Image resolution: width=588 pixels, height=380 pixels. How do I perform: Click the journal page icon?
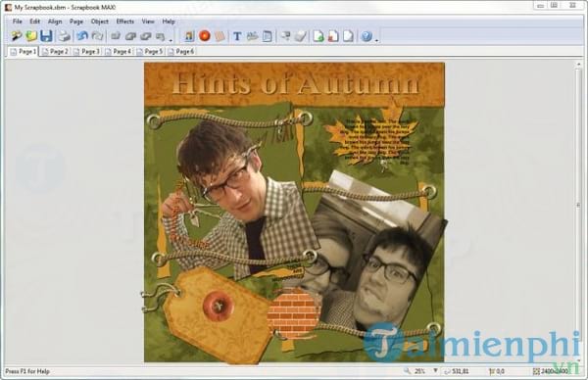click(267, 36)
